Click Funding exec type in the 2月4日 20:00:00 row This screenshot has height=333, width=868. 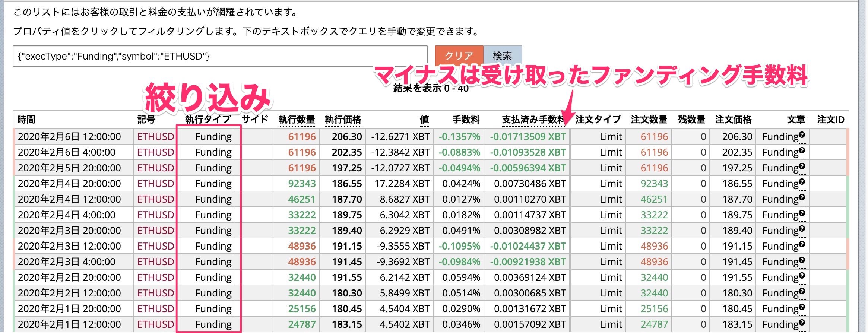(213, 184)
